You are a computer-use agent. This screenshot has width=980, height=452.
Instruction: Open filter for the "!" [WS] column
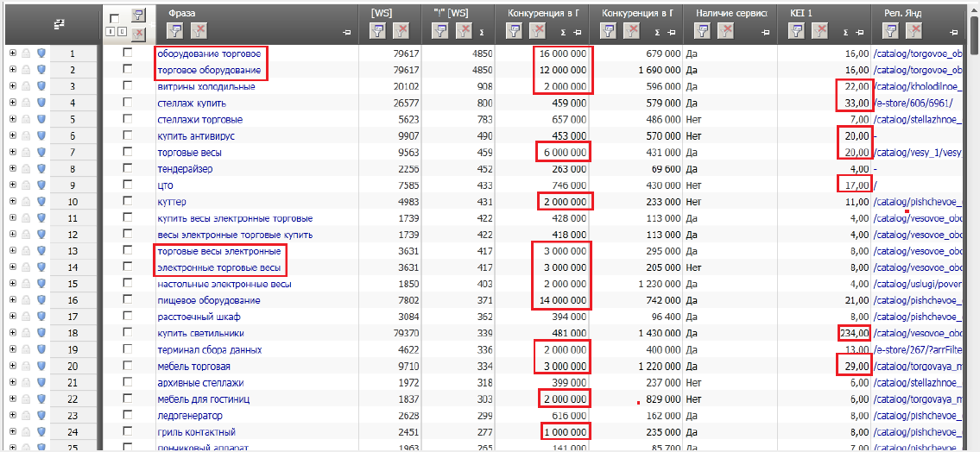441,30
